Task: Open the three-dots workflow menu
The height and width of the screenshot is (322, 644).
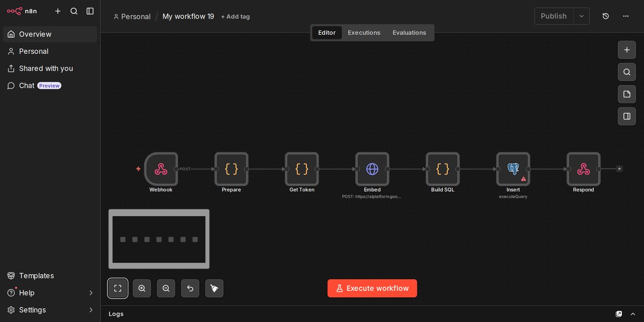Action: (x=626, y=16)
